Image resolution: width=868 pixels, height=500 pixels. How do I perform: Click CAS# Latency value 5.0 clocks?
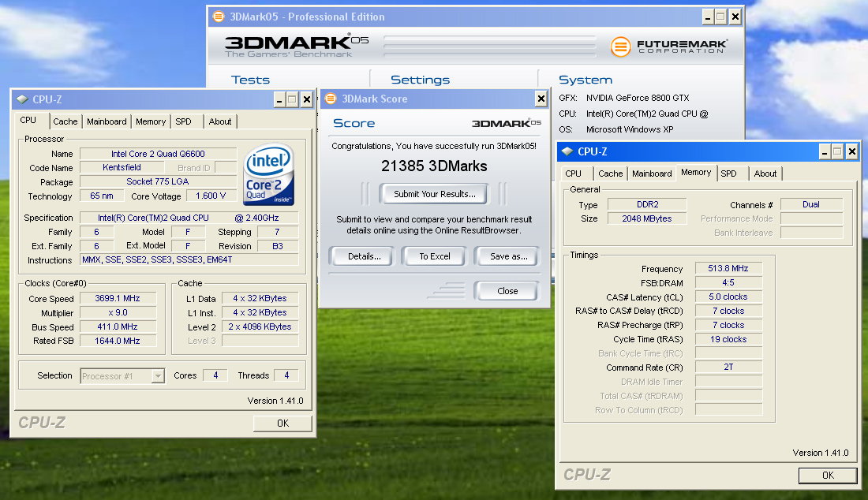point(728,297)
